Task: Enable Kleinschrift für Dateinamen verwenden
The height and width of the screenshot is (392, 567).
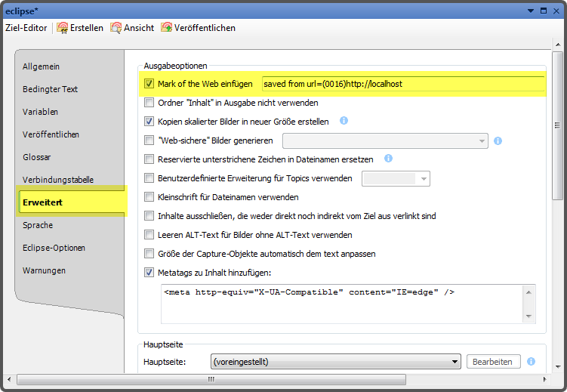Action: [149, 197]
